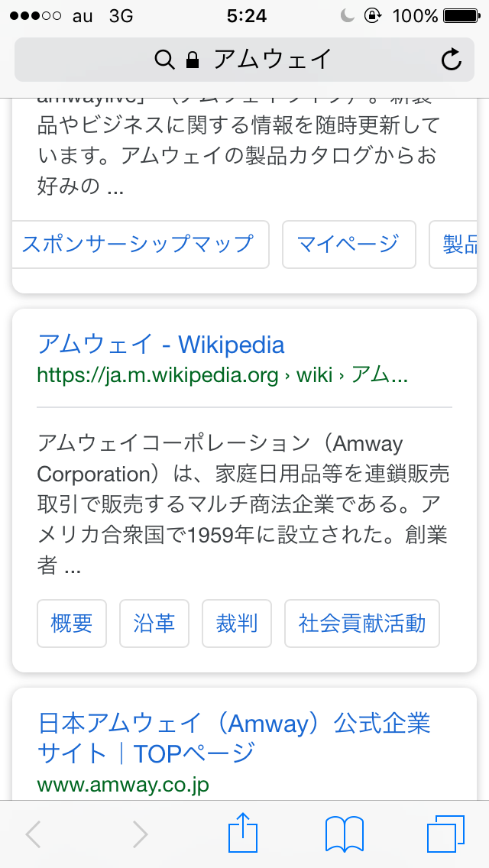Tap the www.amway.co.jp green URL
Viewport: 489px width, 868px height.
(x=123, y=784)
